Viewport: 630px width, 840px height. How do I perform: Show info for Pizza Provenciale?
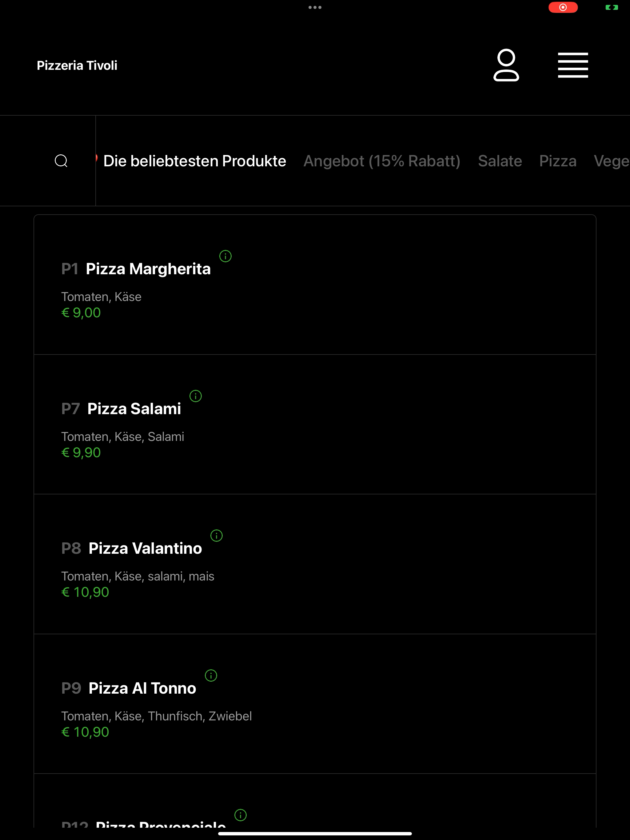(x=241, y=815)
